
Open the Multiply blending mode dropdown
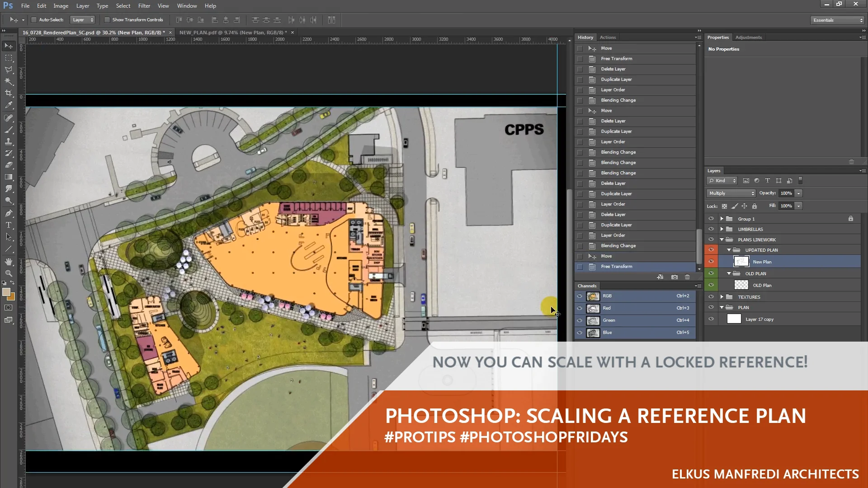(730, 193)
